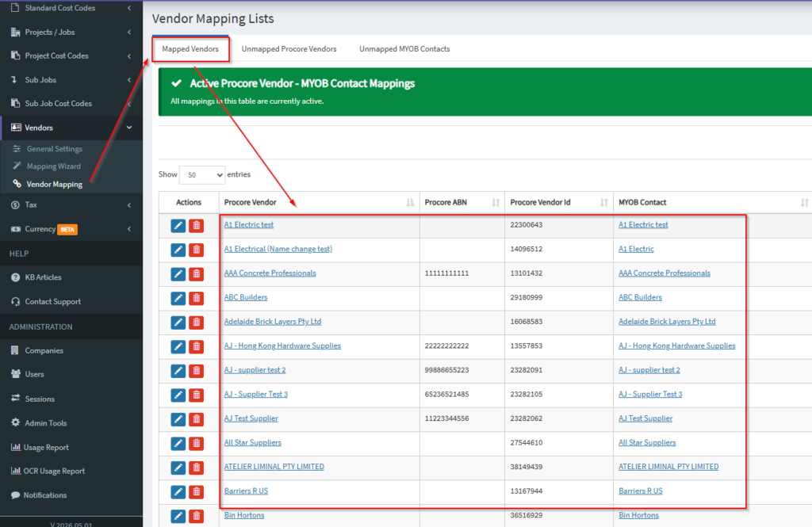Open Admin Tools
The width and height of the screenshot is (812, 527).
(45, 423)
